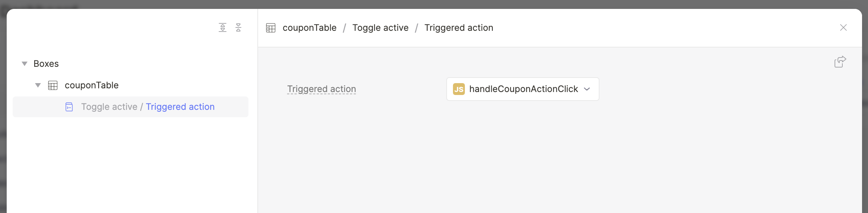Image resolution: width=868 pixels, height=213 pixels.
Task: Click the underlined Triggered action field label
Action: tap(321, 89)
